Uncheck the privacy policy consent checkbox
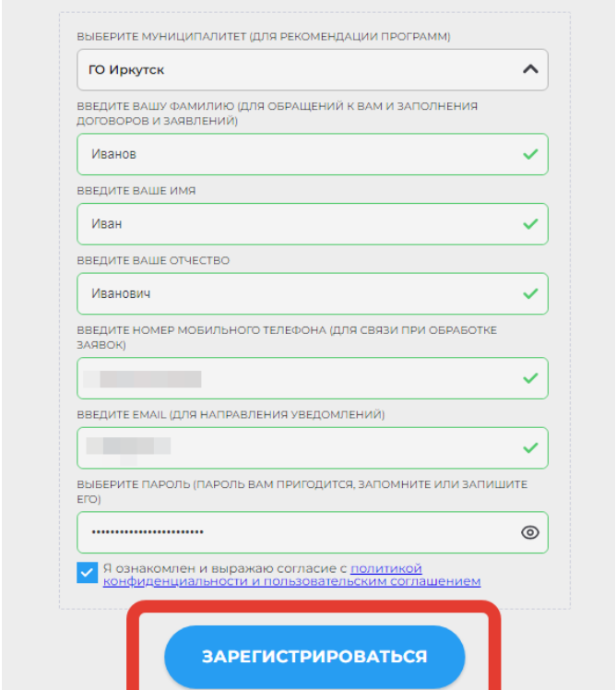This screenshot has width=616, height=690. click(x=87, y=573)
